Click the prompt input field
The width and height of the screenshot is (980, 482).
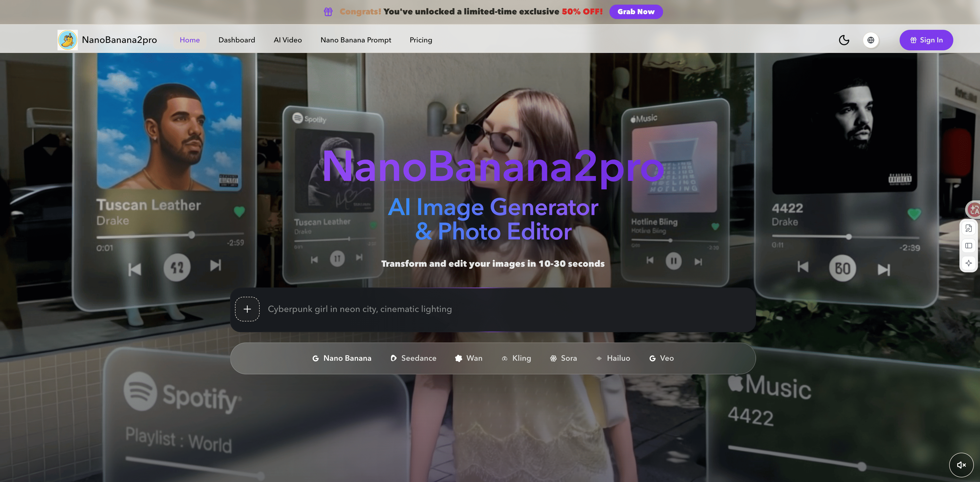pyautogui.click(x=457, y=309)
